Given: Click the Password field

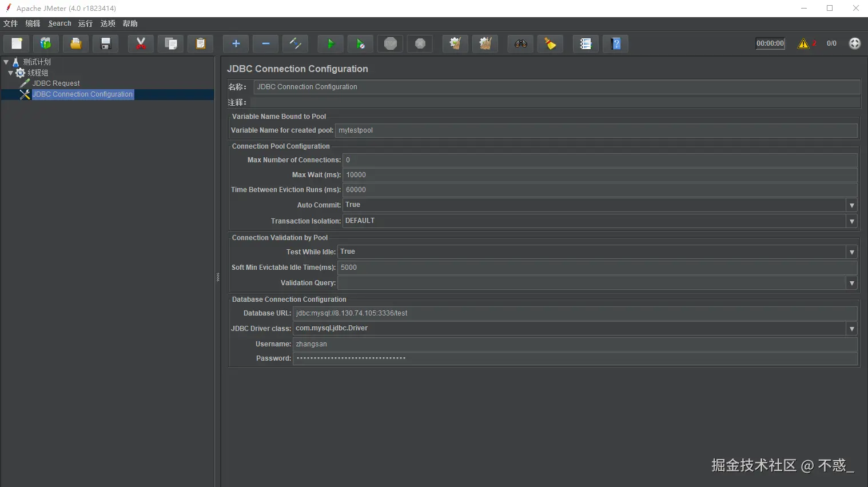Looking at the screenshot, I should [x=575, y=358].
